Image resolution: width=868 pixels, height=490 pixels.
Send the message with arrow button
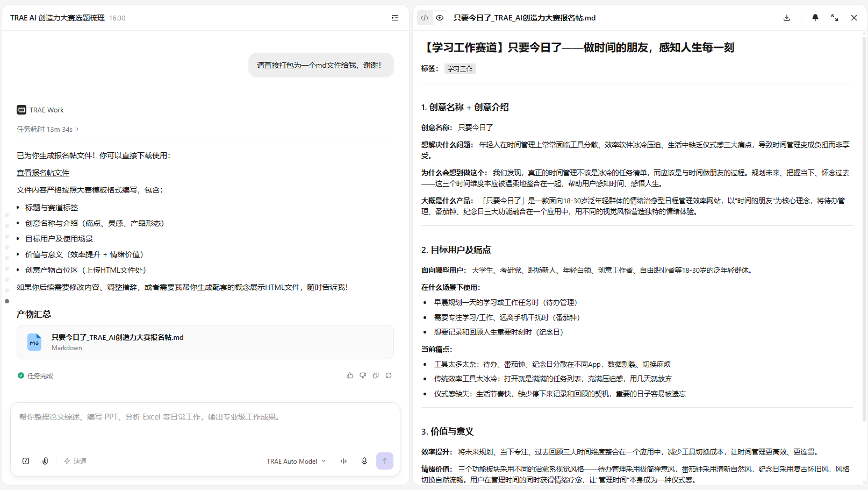[x=385, y=461]
